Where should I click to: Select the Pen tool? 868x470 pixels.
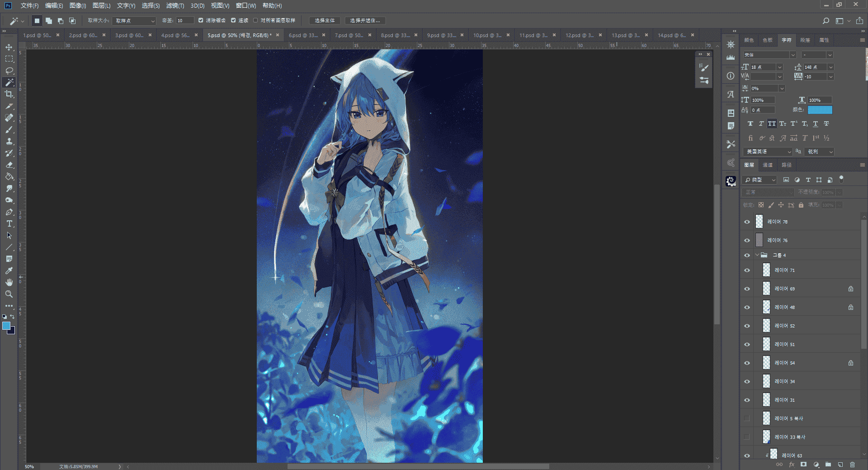tap(9, 212)
